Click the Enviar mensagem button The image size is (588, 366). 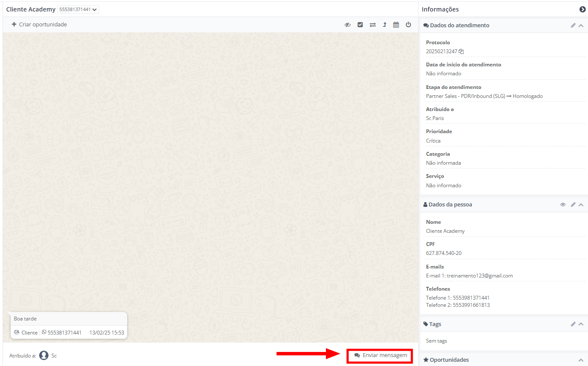click(x=380, y=355)
